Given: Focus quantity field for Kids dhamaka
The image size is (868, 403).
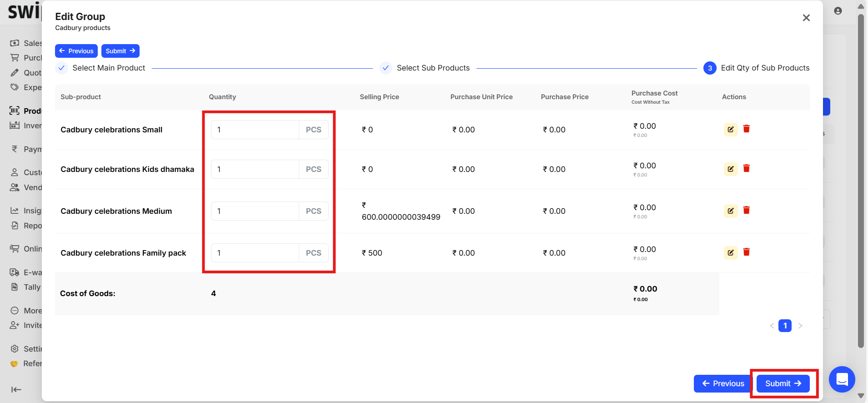Looking at the screenshot, I should pyautogui.click(x=255, y=169).
